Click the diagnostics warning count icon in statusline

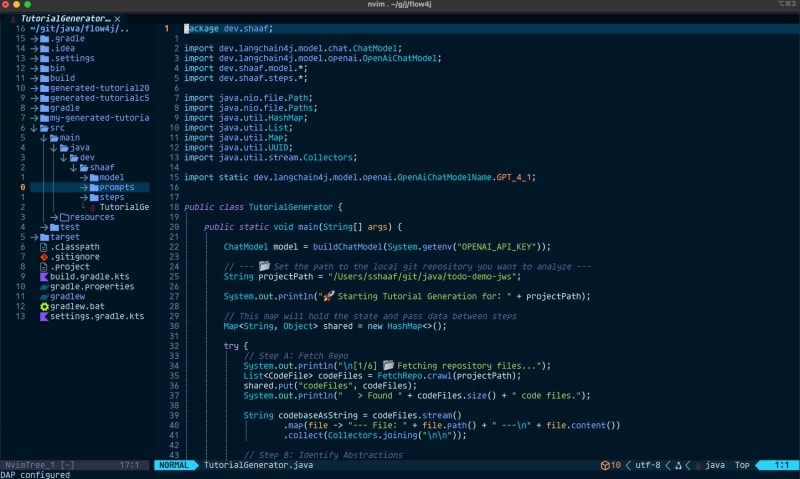point(606,465)
